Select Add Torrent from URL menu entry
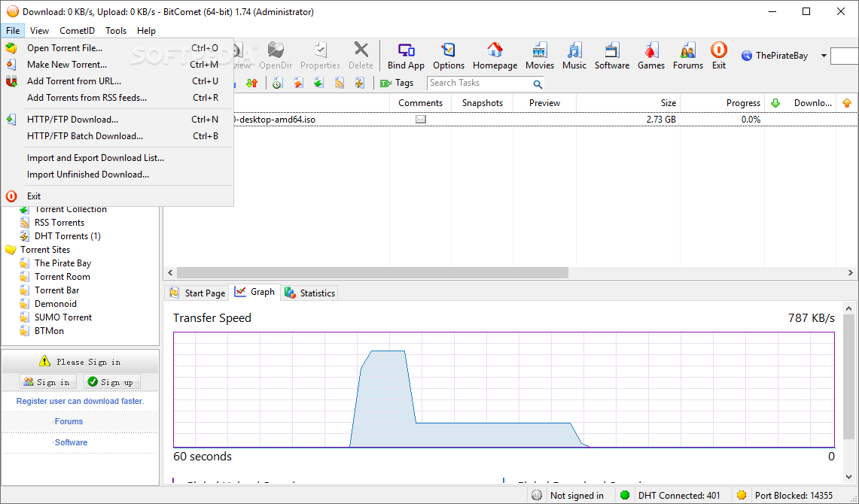859x504 pixels. tap(117, 81)
